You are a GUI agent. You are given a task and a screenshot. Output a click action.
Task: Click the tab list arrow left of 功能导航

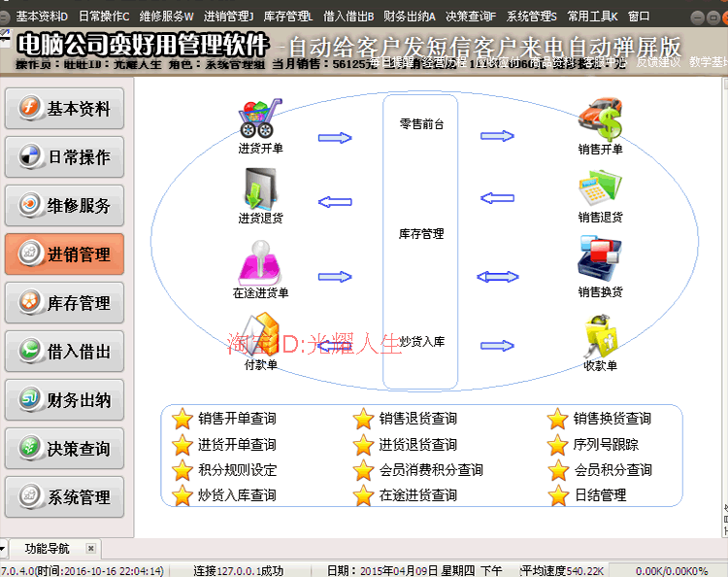tap(3, 549)
